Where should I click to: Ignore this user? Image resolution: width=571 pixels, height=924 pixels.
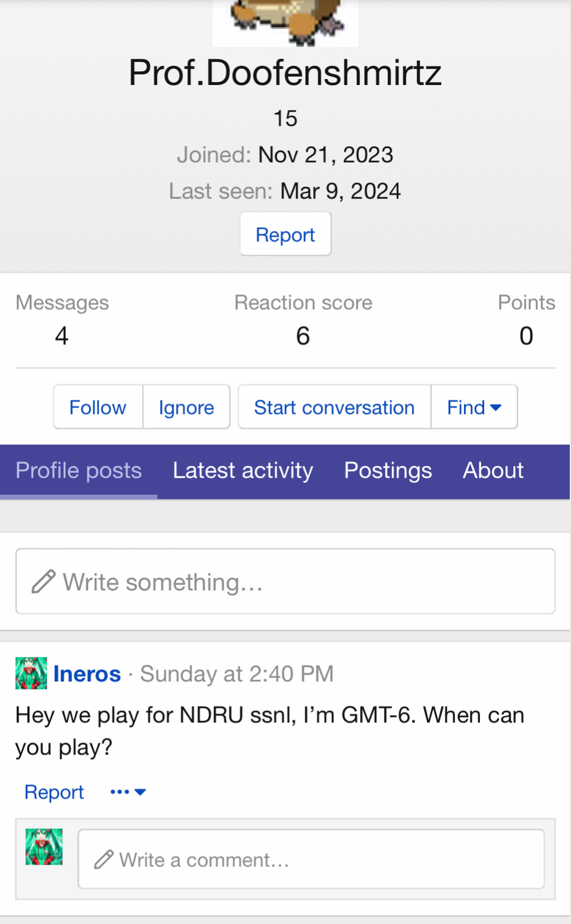pos(186,407)
